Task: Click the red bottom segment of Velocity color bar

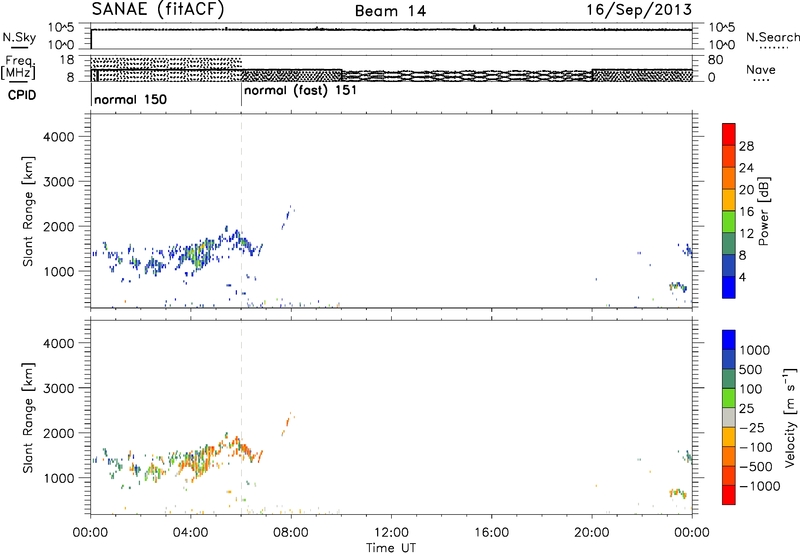Action: pyautogui.click(x=729, y=495)
